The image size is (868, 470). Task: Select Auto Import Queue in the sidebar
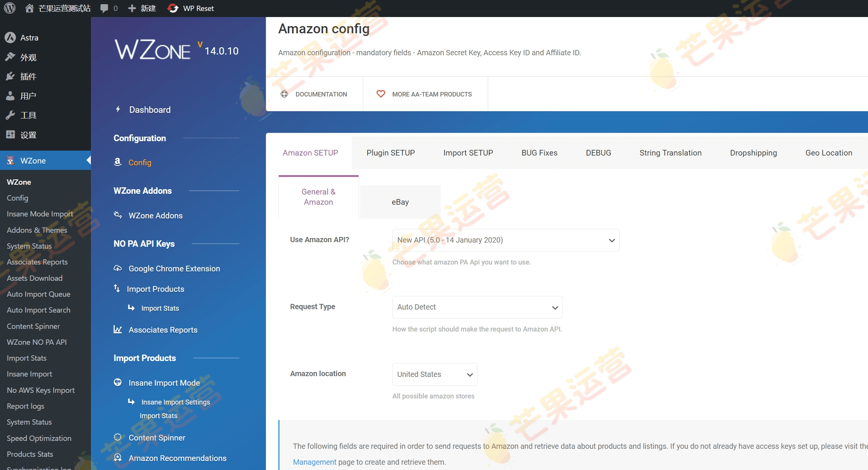pyautogui.click(x=38, y=294)
